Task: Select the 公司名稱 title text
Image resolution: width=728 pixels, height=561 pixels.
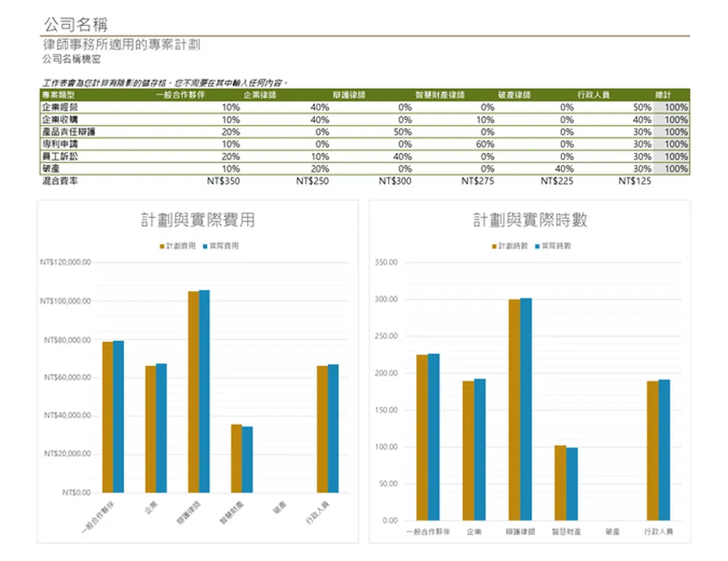Action: coord(75,25)
